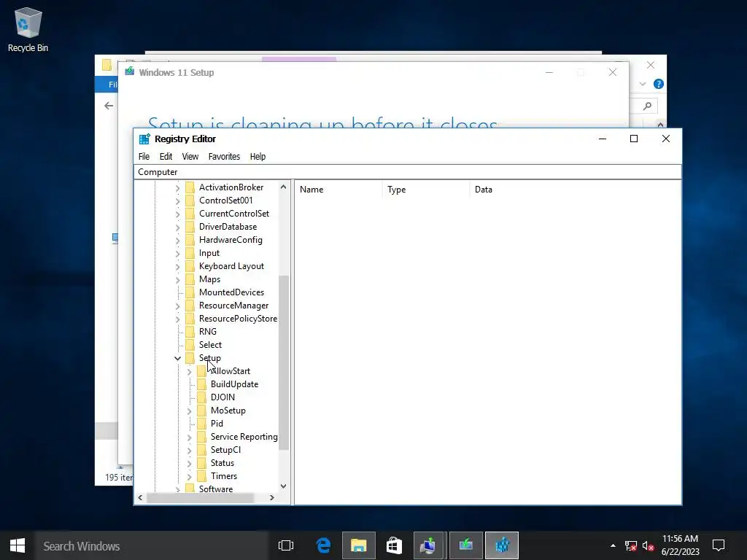747x560 pixels.
Task: Open the Action Center notifications icon
Action: tap(719, 545)
